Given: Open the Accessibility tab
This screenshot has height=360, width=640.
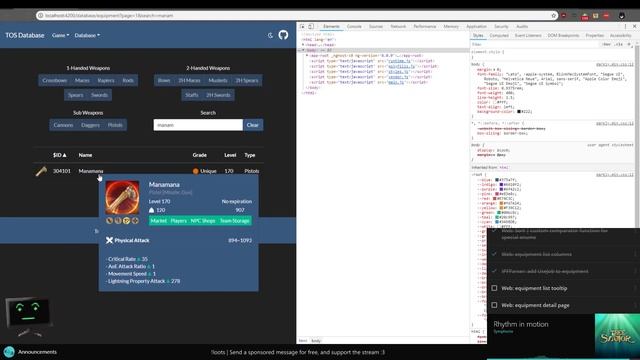Looking at the screenshot, I should pyautogui.click(x=620, y=36).
